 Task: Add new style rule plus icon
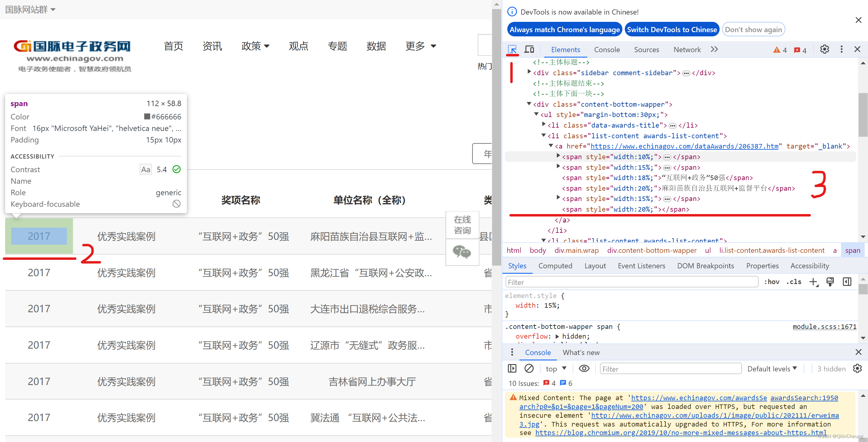813,282
